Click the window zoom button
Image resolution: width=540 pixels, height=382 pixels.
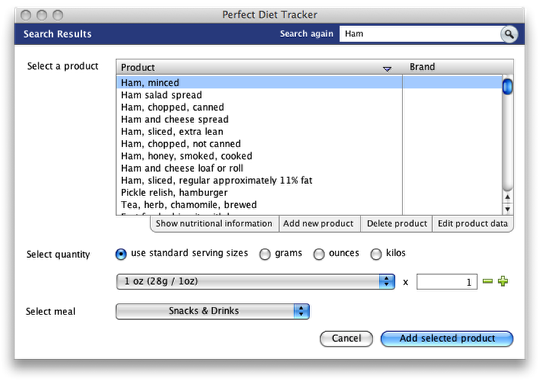(58, 15)
